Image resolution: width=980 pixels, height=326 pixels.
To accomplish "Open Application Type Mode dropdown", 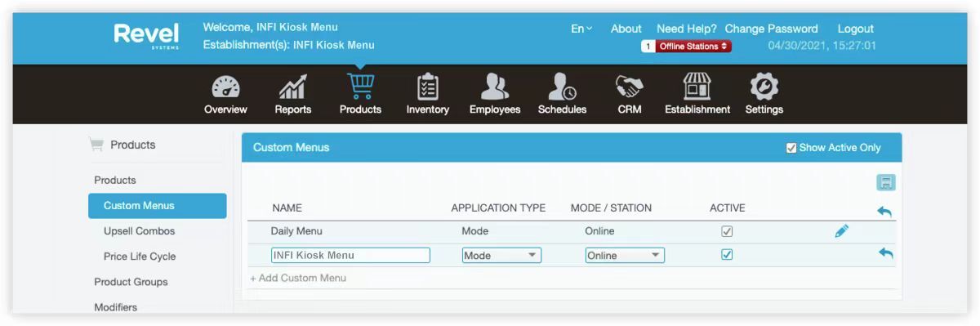I will tap(501, 255).
